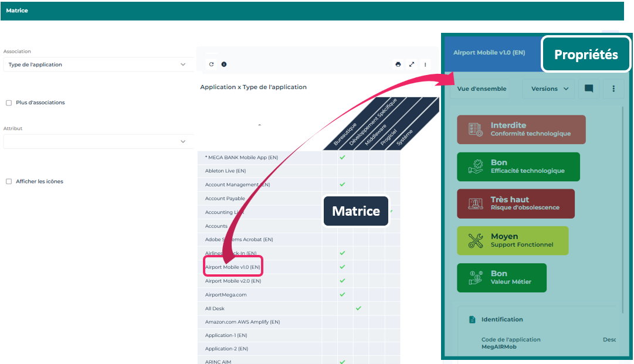Click the printer icon in matrix toolbar
634x364 pixels.
click(x=398, y=64)
